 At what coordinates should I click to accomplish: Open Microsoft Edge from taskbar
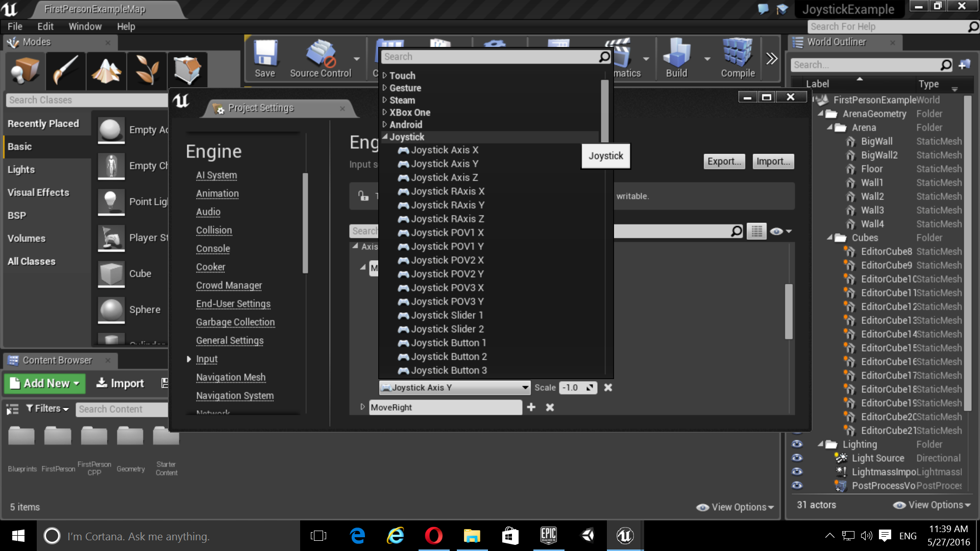pos(357,536)
